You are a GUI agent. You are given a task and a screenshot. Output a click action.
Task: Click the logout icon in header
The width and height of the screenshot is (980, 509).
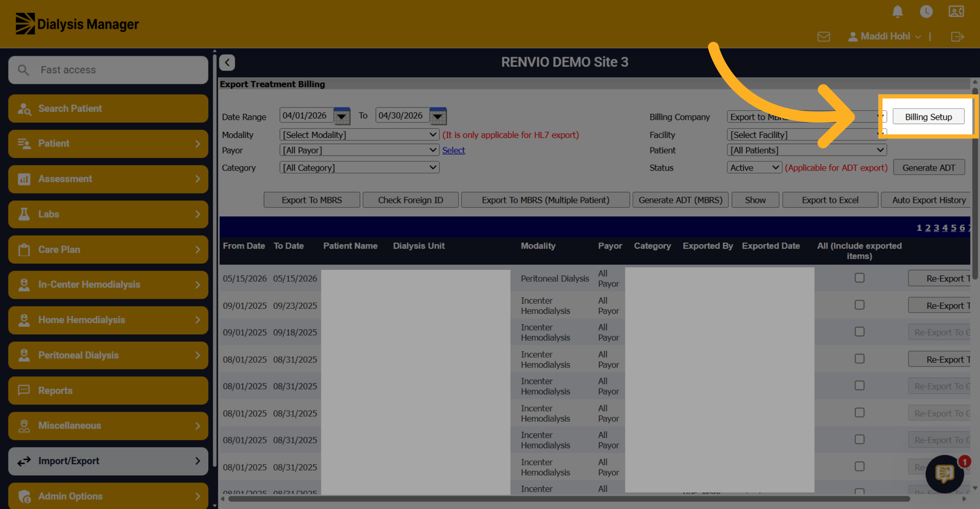[957, 37]
